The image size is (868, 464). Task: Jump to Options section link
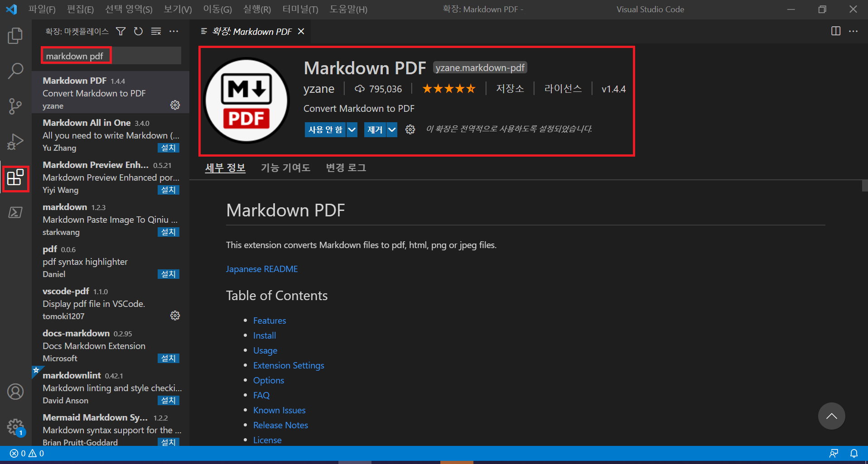click(x=269, y=380)
